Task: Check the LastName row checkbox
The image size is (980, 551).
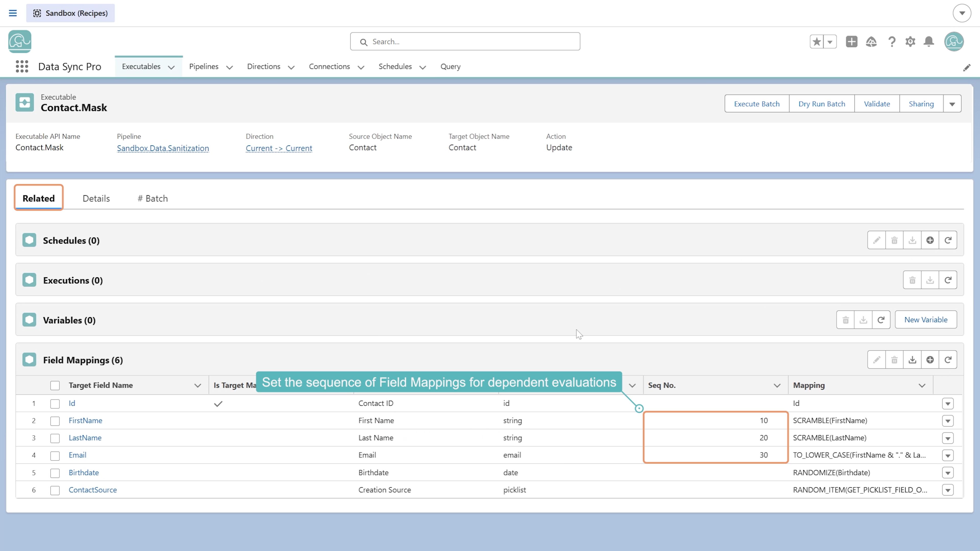Action: pos(55,439)
